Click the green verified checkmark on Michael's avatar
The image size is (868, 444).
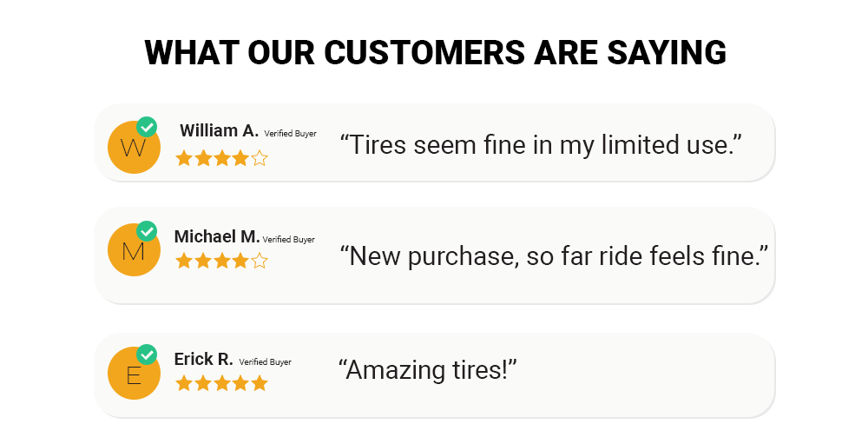[148, 231]
